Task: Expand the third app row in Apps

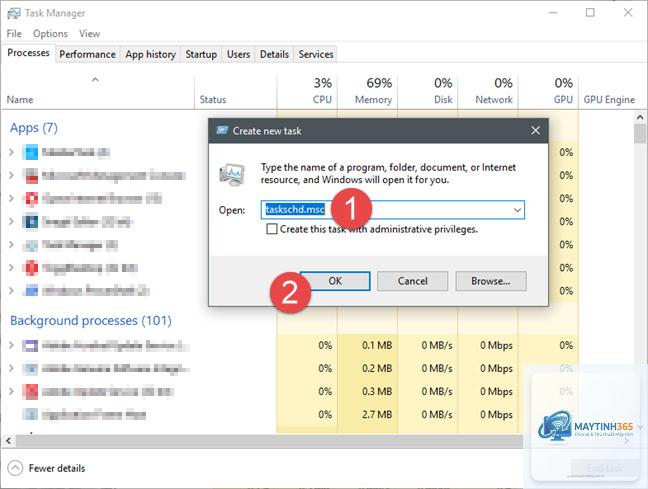Action: coord(12,198)
